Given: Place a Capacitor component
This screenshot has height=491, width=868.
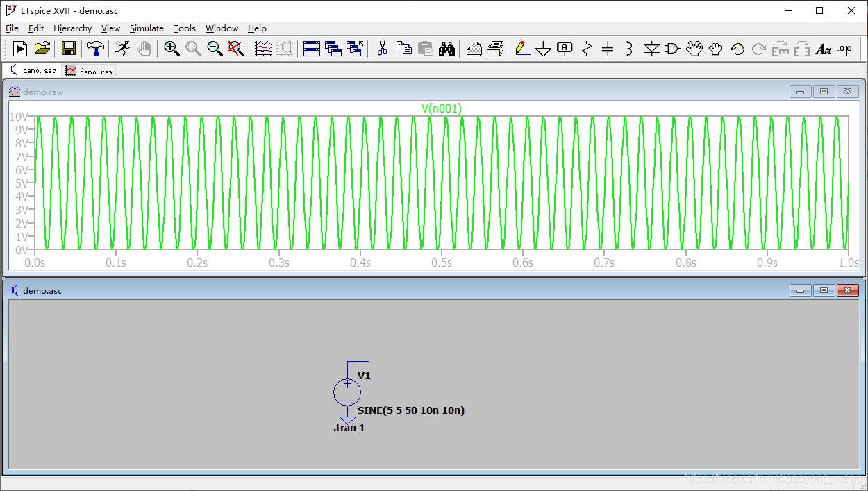Looking at the screenshot, I should click(608, 48).
